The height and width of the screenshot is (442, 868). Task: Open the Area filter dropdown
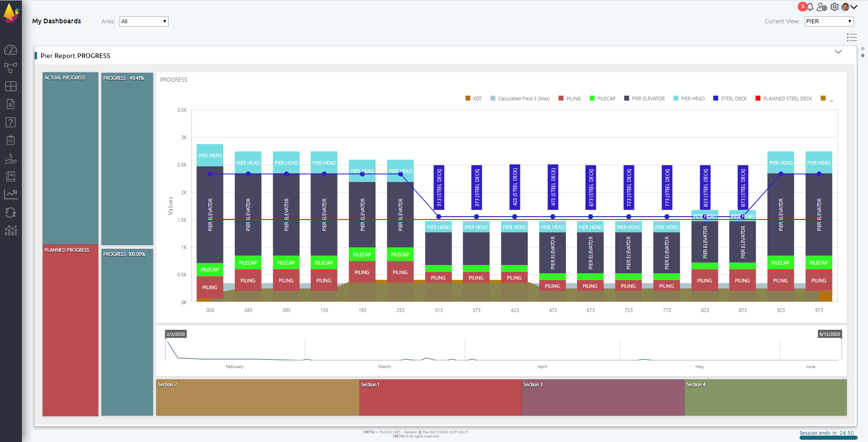click(x=144, y=21)
